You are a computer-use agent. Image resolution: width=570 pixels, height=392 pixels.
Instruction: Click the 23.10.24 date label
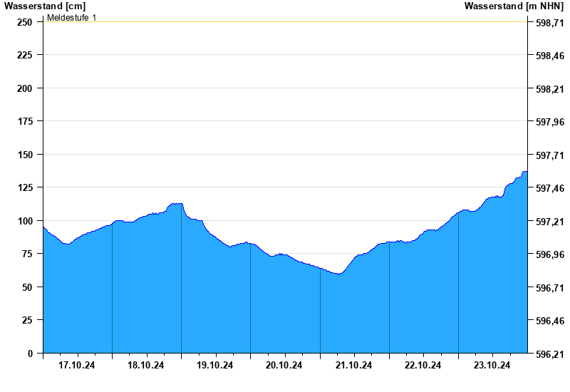point(492,366)
